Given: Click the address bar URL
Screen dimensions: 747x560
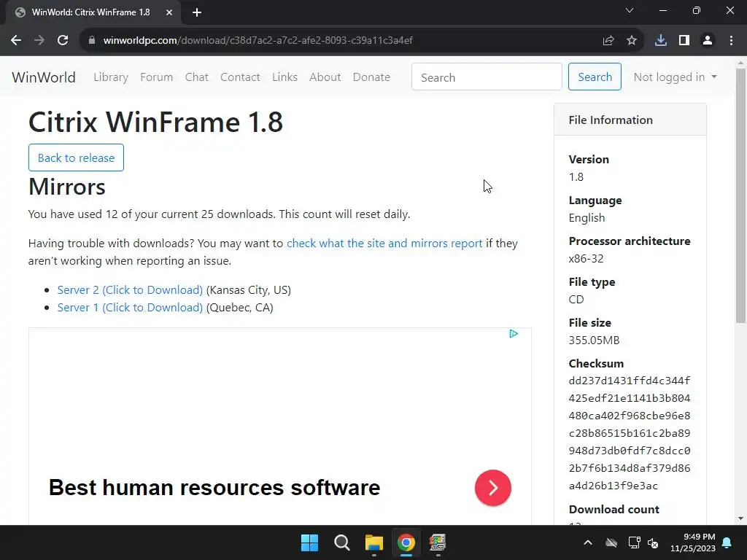Looking at the screenshot, I should coord(258,41).
